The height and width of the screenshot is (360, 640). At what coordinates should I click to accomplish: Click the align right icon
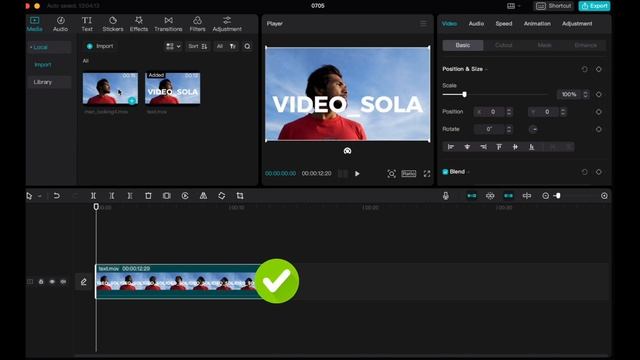click(x=483, y=147)
